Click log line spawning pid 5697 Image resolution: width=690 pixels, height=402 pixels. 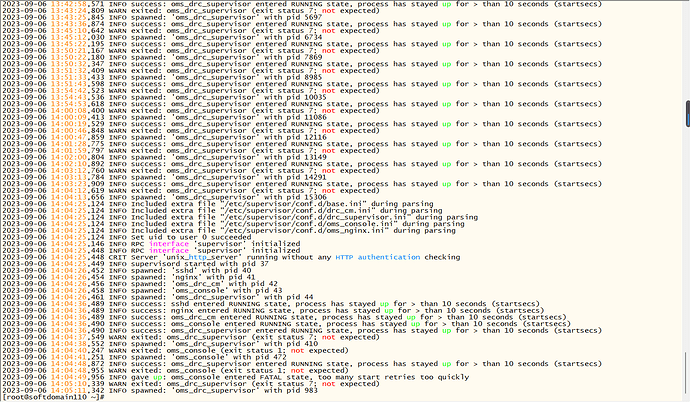pyautogui.click(x=162, y=17)
